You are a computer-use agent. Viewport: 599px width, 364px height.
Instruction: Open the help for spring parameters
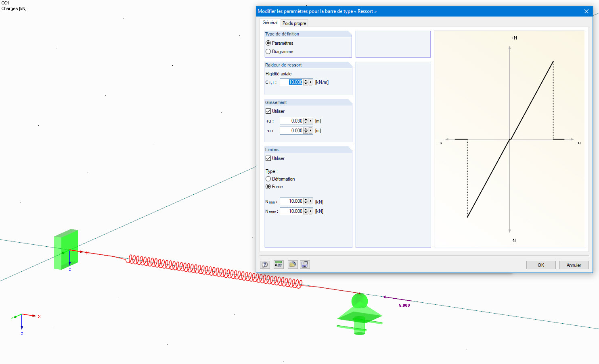tap(265, 264)
